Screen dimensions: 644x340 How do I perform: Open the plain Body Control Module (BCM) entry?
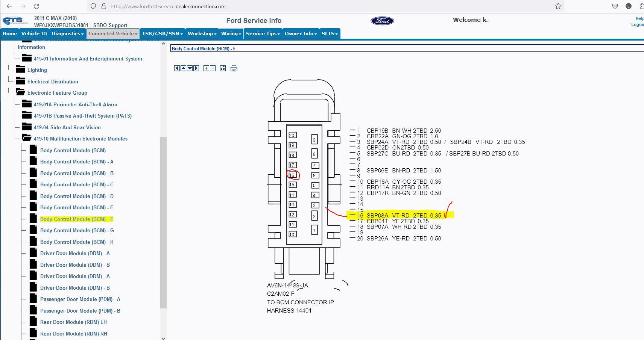[x=73, y=150]
